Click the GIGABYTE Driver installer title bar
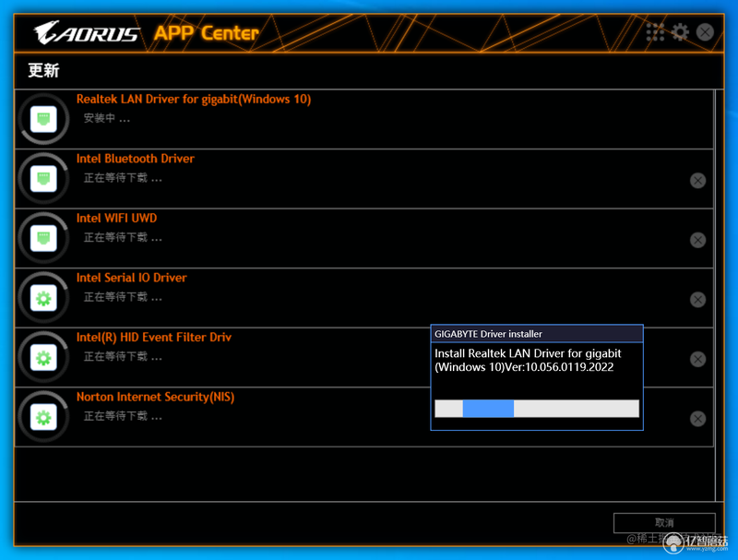Image resolution: width=738 pixels, height=560 pixels. pyautogui.click(x=537, y=334)
